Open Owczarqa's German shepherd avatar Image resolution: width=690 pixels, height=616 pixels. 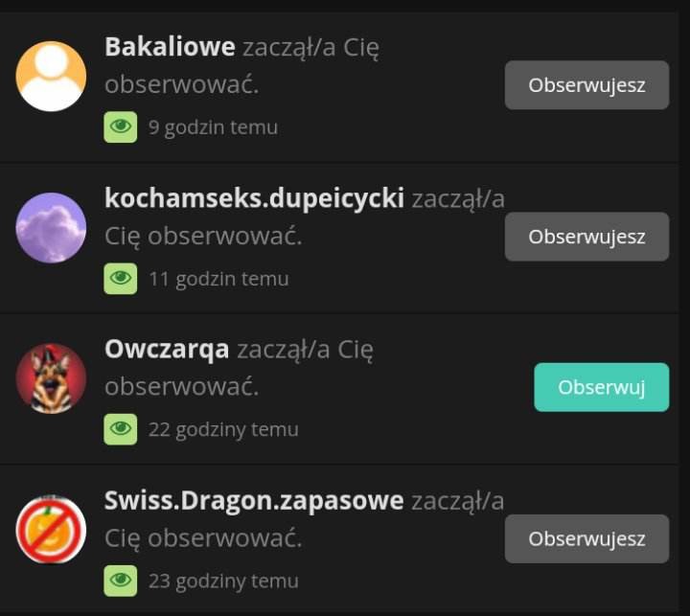pos(51,378)
